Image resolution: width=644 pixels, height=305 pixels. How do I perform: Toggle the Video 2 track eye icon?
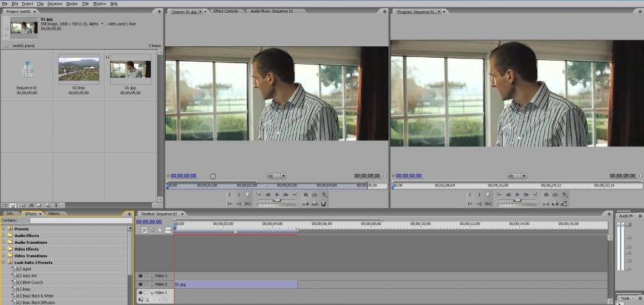[x=140, y=284]
